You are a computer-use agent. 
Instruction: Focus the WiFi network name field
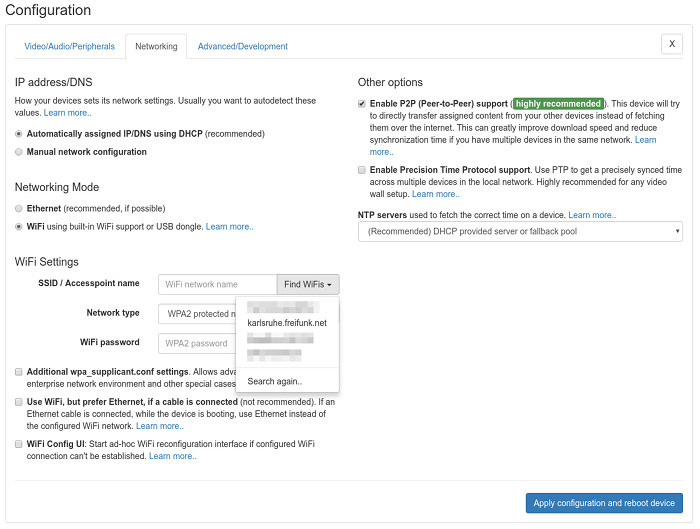[x=217, y=285]
